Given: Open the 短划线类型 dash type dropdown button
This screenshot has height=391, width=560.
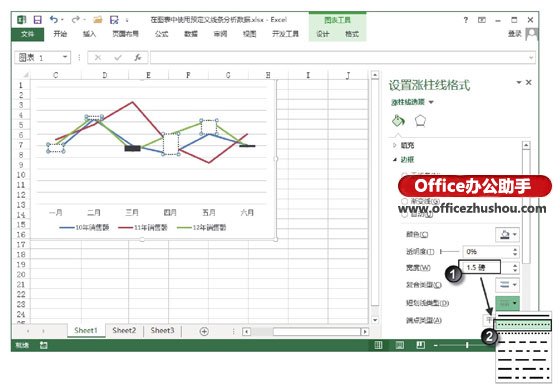Looking at the screenshot, I should click(x=507, y=303).
